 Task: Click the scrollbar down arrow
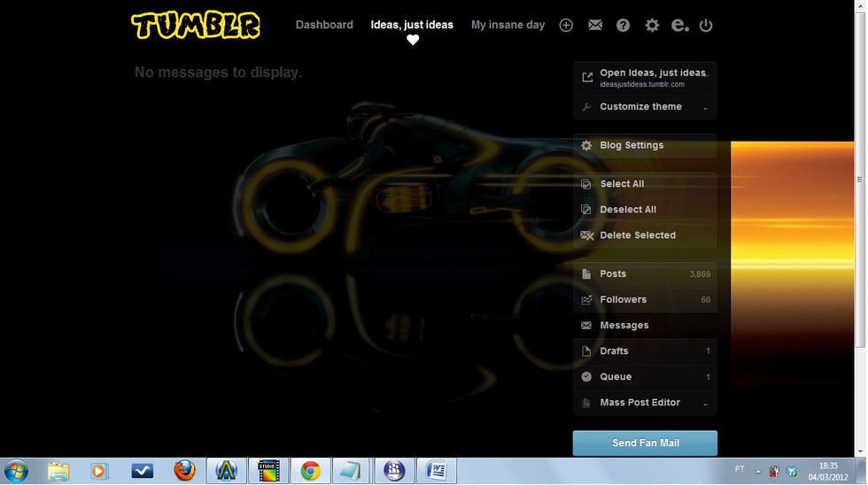860,451
